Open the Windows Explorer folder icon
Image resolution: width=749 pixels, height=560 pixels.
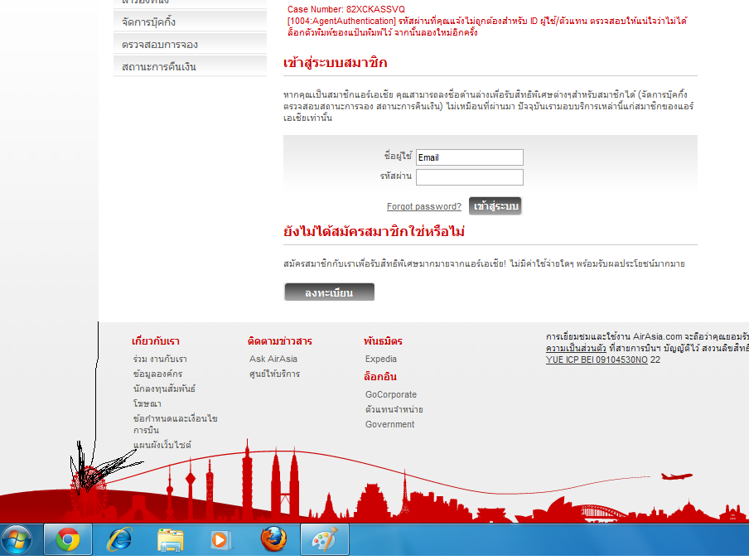pos(171,540)
